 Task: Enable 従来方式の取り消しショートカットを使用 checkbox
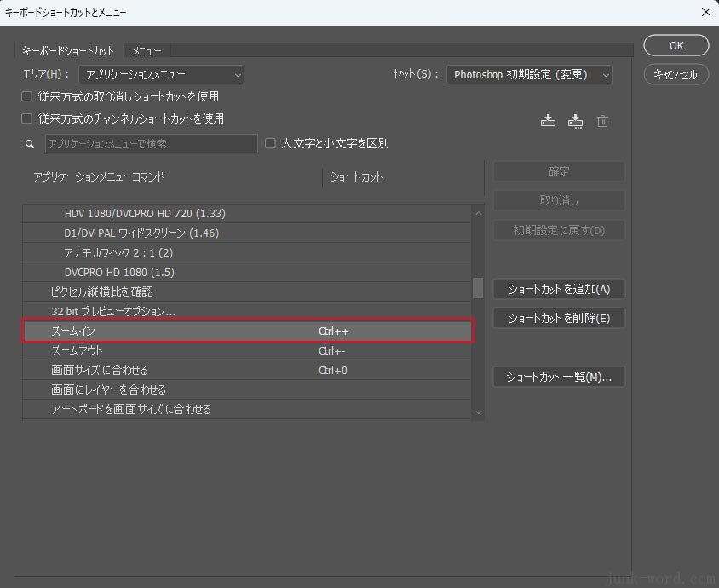(x=27, y=96)
